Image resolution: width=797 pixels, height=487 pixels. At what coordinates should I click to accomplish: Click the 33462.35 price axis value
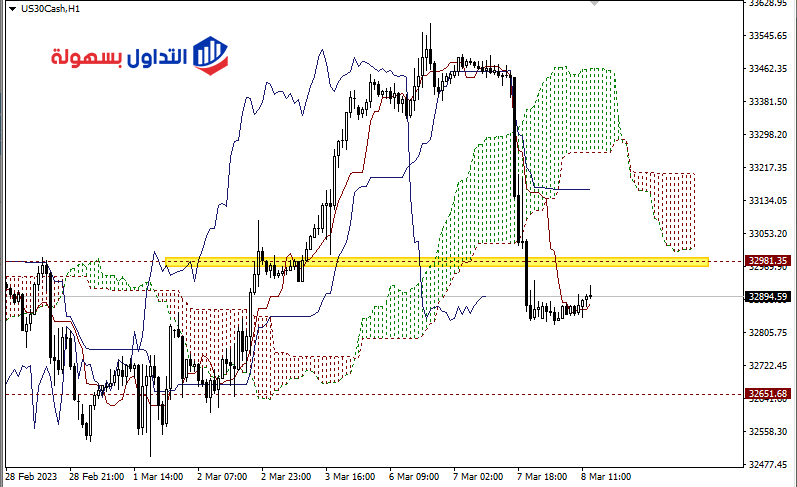tap(768, 69)
